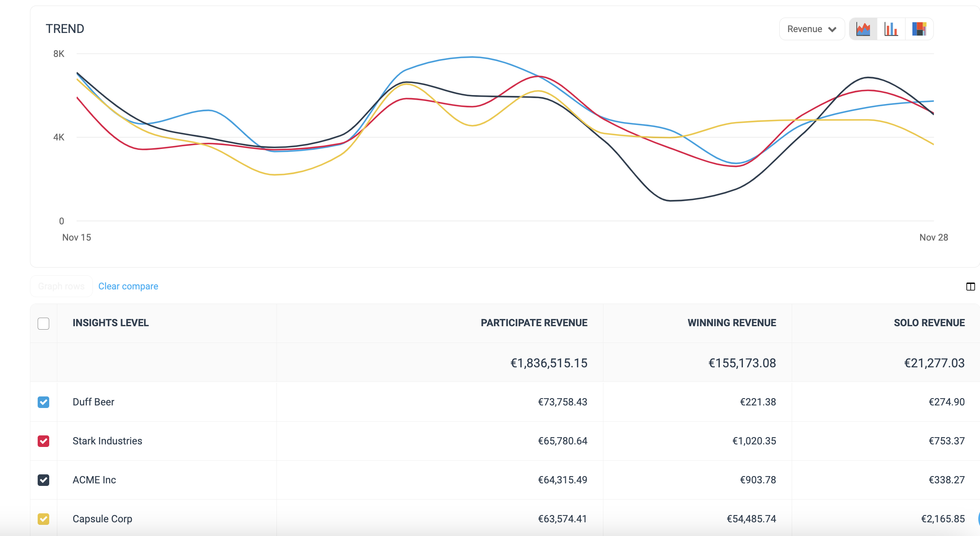Select the Stark Industries row name
The height and width of the screenshot is (536, 980).
pos(107,441)
